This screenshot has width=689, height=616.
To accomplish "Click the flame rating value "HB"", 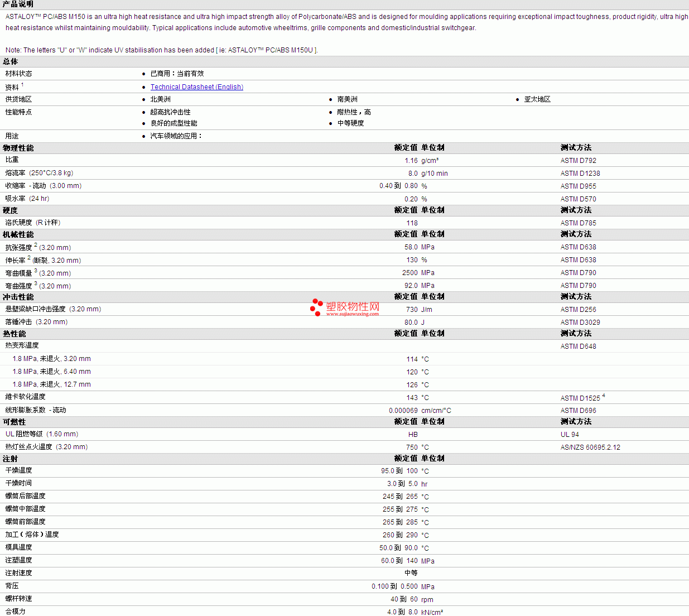I will pos(413,435).
